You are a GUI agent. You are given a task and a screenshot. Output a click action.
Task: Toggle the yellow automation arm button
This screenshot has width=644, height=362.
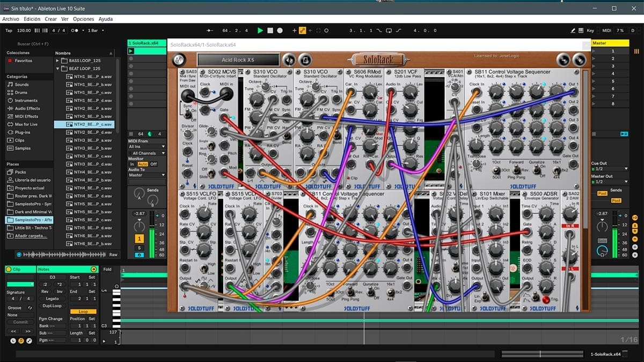[303, 31]
